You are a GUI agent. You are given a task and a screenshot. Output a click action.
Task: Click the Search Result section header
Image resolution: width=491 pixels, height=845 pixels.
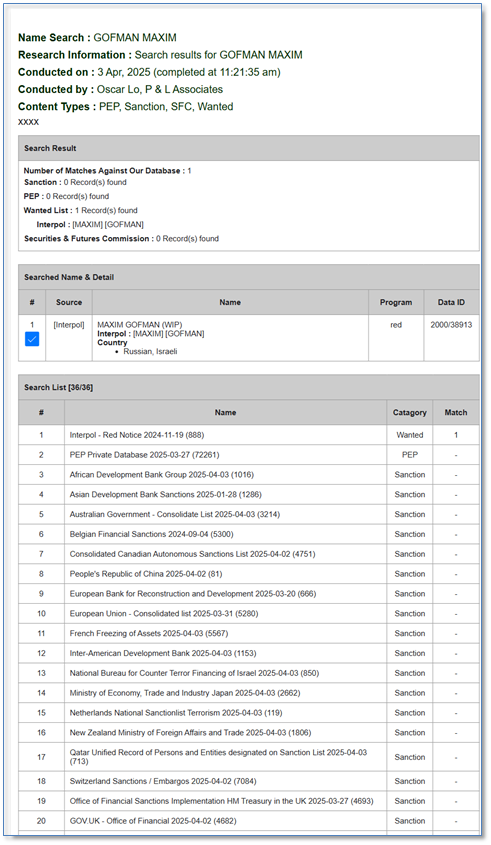coord(248,148)
